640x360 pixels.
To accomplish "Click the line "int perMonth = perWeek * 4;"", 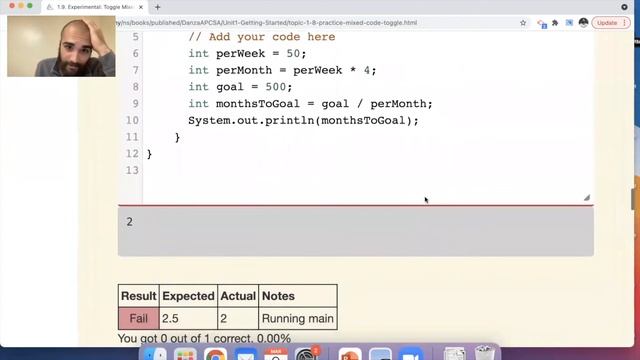I will [282, 70].
